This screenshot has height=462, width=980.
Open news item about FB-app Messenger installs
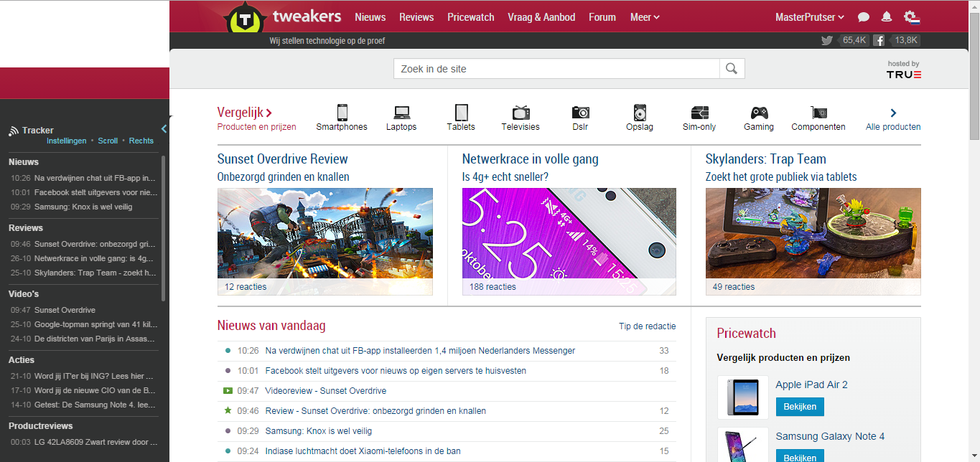(x=420, y=351)
